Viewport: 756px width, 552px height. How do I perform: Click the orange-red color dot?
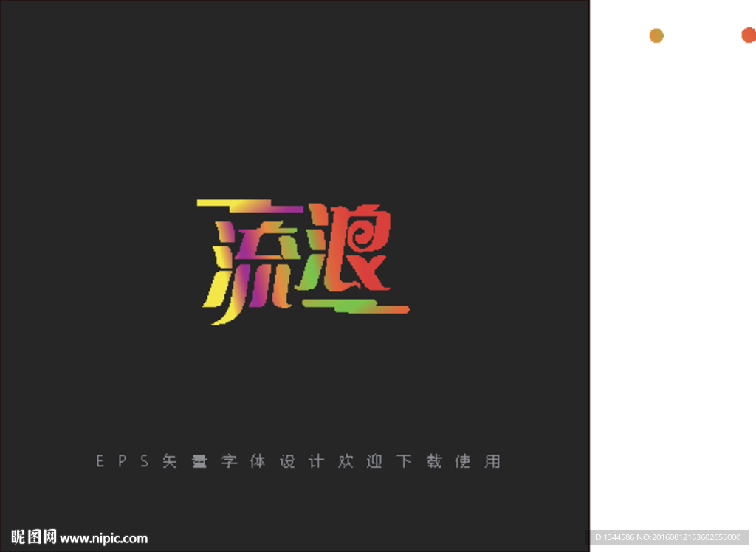pyautogui.click(x=749, y=35)
